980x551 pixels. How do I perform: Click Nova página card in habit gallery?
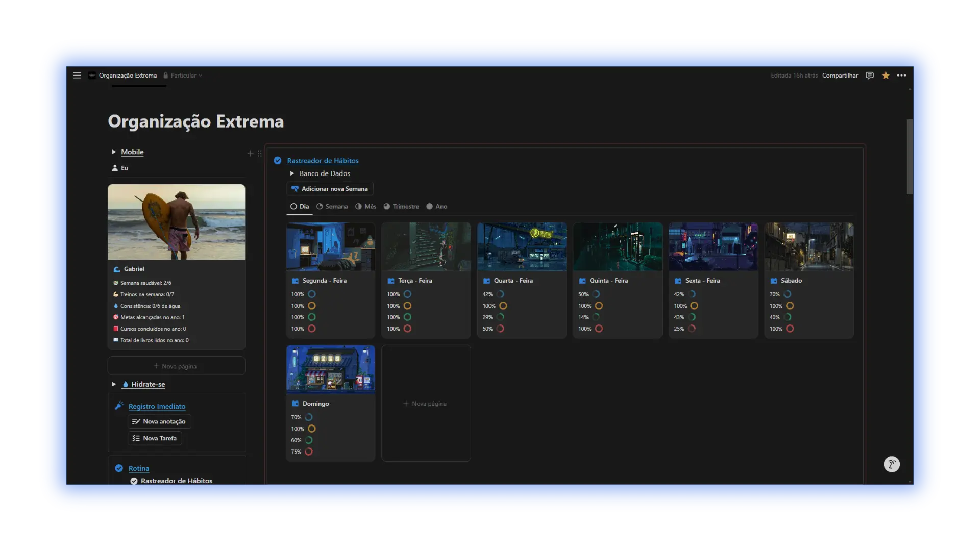pyautogui.click(x=426, y=404)
